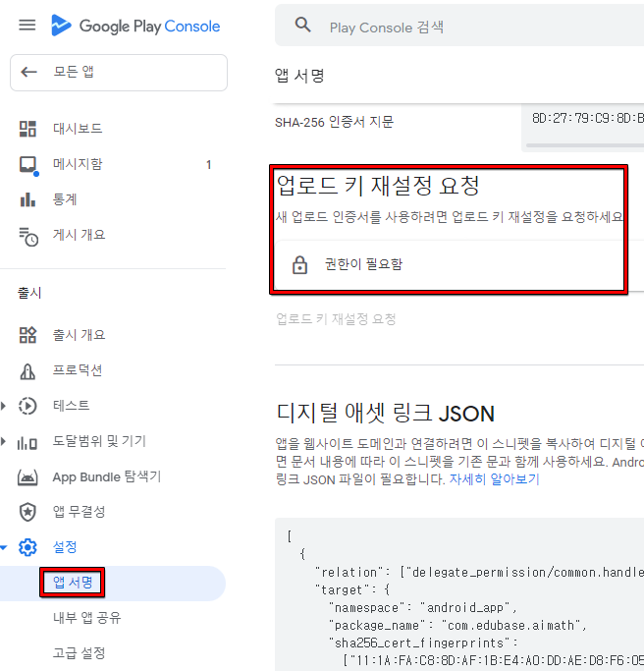
Task: Open 프로덕션 menu item
Action: [78, 370]
